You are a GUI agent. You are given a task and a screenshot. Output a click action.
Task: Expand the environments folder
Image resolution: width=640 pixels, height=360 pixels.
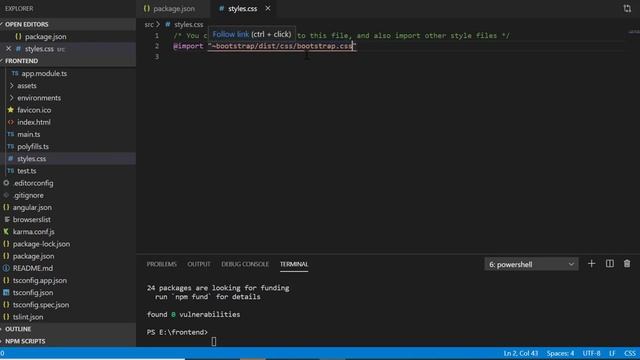[x=39, y=98]
